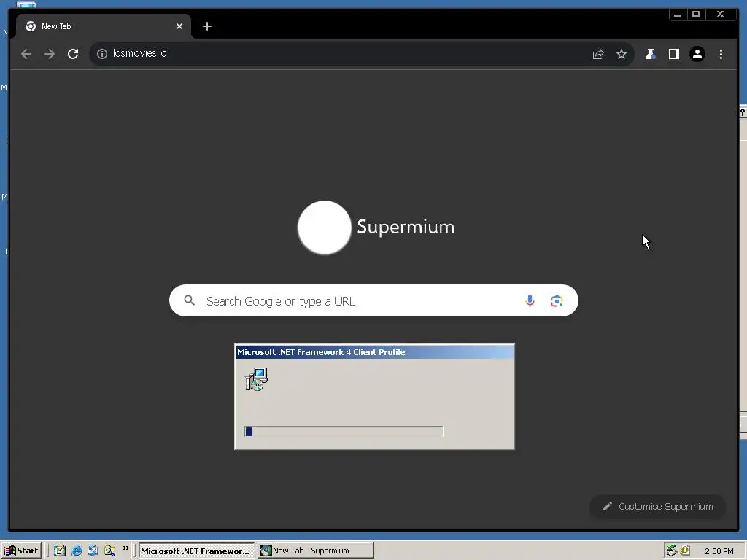The width and height of the screenshot is (747, 560).
Task: Open the three-dot Supermium menu
Action: [721, 54]
